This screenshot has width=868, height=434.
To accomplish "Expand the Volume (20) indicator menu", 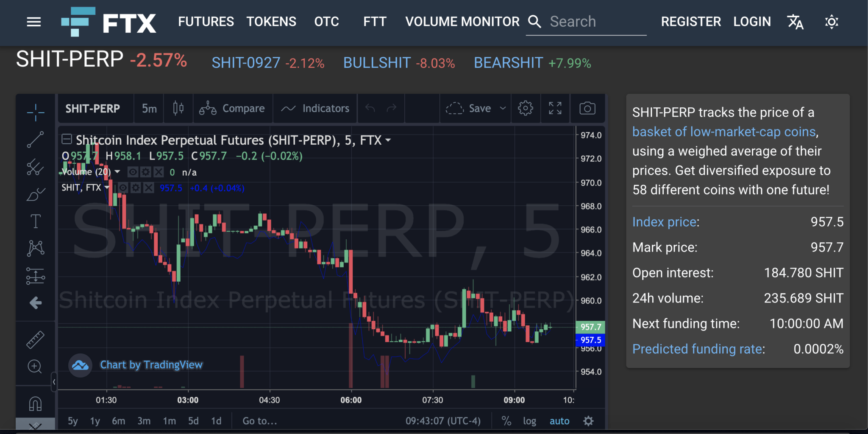I will coord(117,172).
